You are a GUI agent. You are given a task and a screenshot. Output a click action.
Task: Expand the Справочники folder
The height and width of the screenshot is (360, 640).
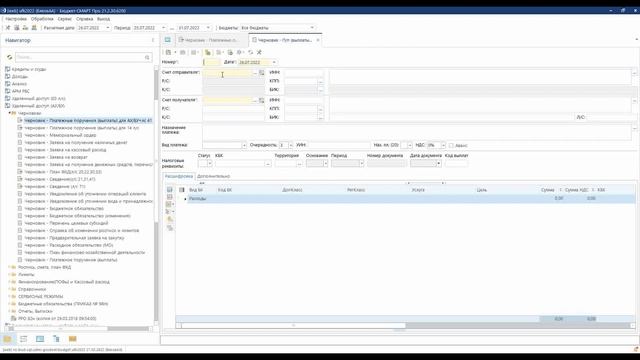(x=9, y=289)
